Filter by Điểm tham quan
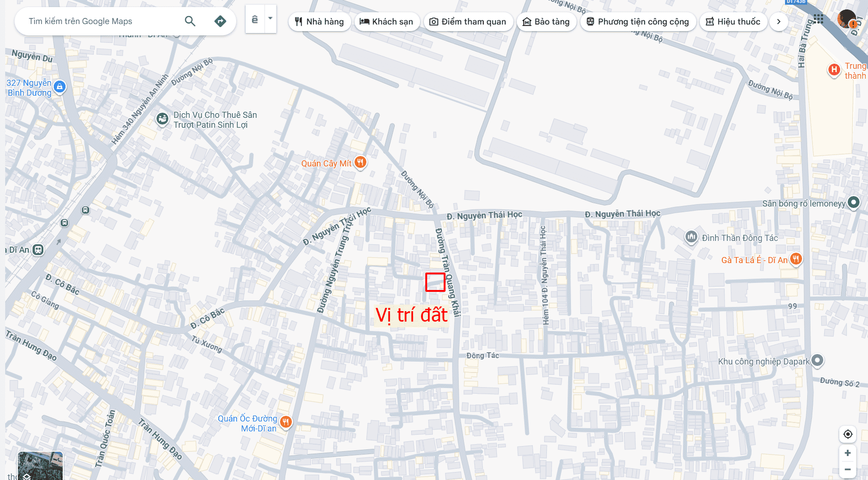 point(468,22)
